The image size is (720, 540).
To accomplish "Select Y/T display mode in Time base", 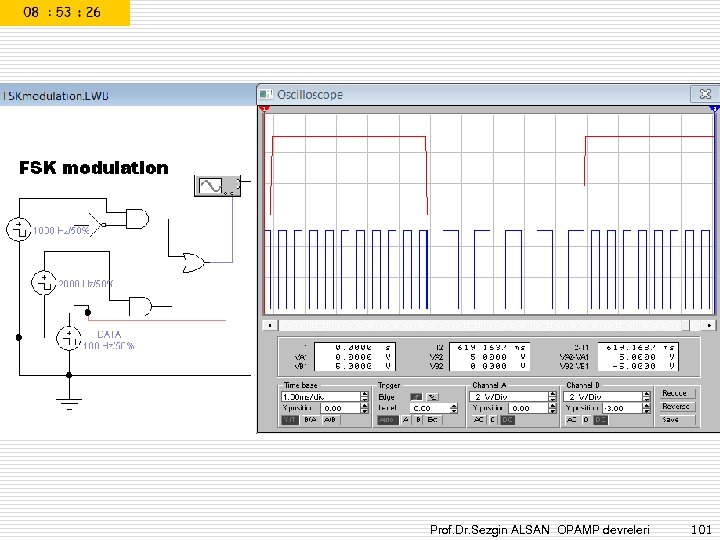I will (x=289, y=420).
